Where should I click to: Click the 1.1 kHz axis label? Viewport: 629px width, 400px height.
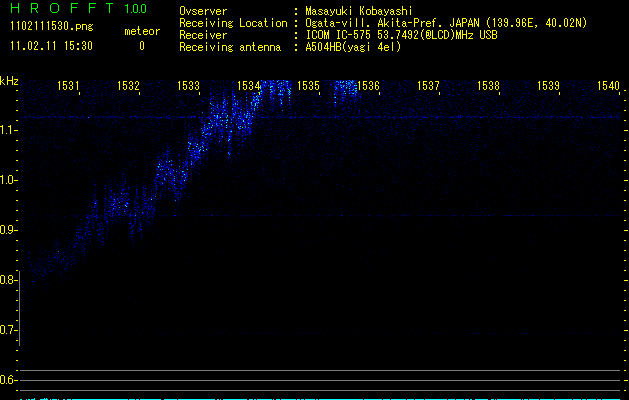9,130
